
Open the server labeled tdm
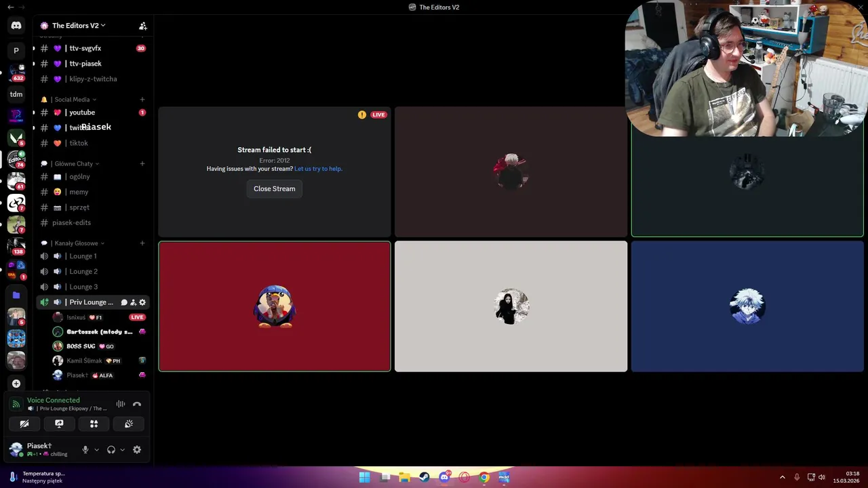(16, 94)
